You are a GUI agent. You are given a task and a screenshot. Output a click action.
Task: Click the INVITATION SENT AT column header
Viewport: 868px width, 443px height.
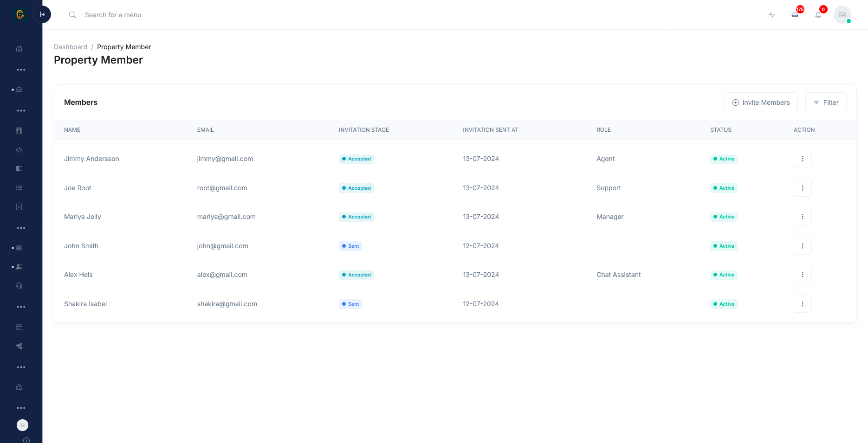(490, 130)
